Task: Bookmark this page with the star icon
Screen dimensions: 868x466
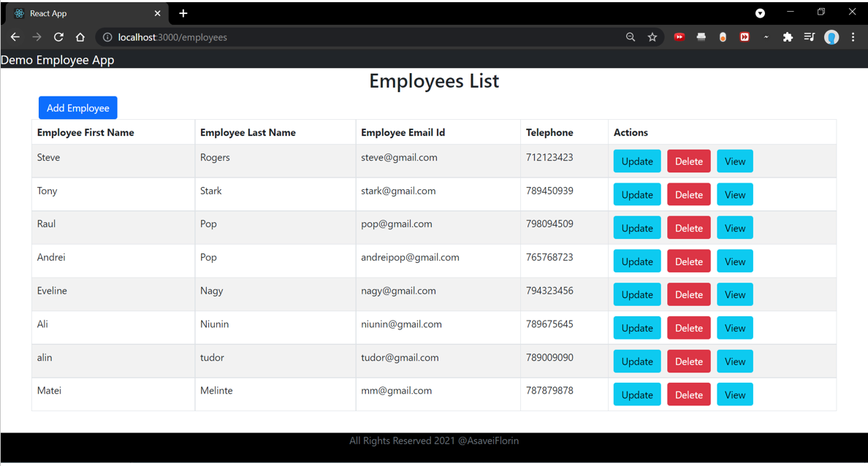Action: point(652,37)
